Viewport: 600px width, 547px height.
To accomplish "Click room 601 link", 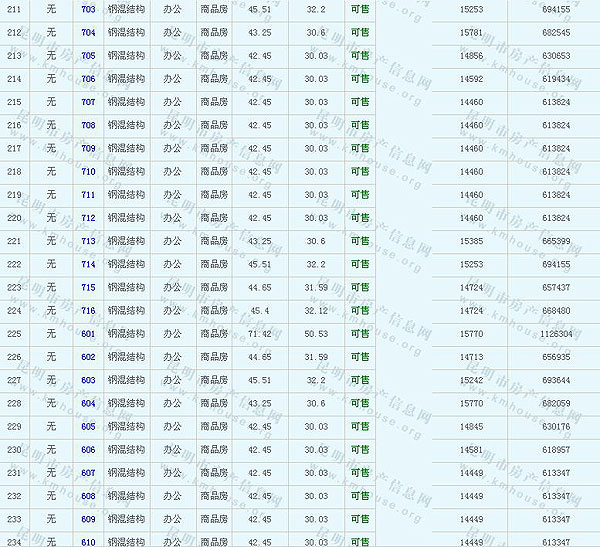I will pyautogui.click(x=88, y=334).
